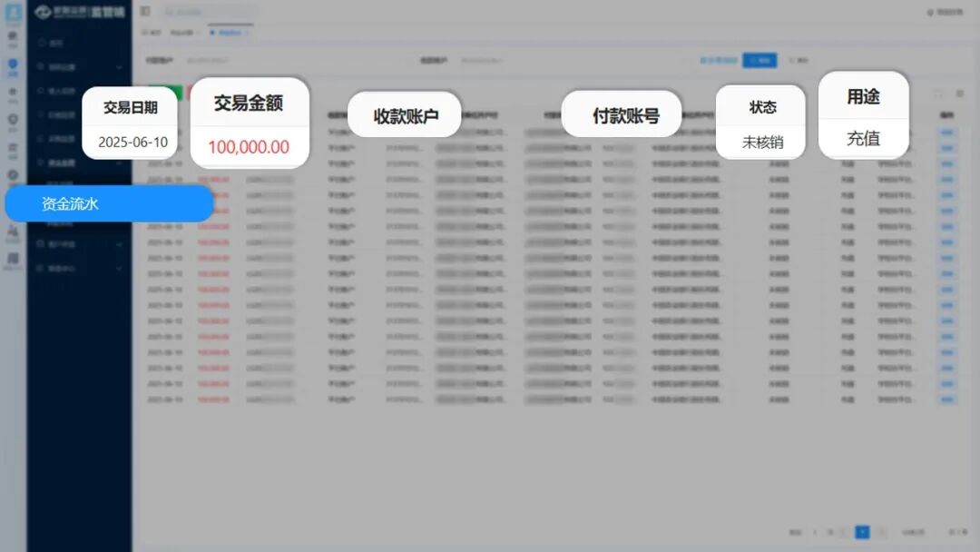Click the blue search button in filter bar
This screenshot has width=980, height=552.
tap(759, 60)
